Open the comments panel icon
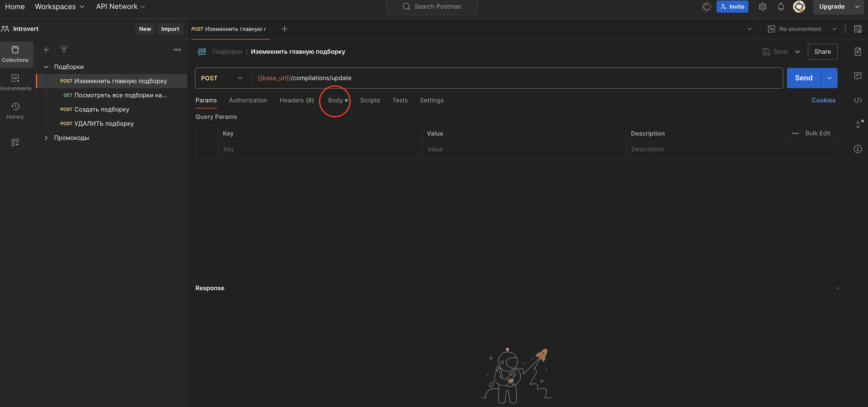 (x=858, y=76)
